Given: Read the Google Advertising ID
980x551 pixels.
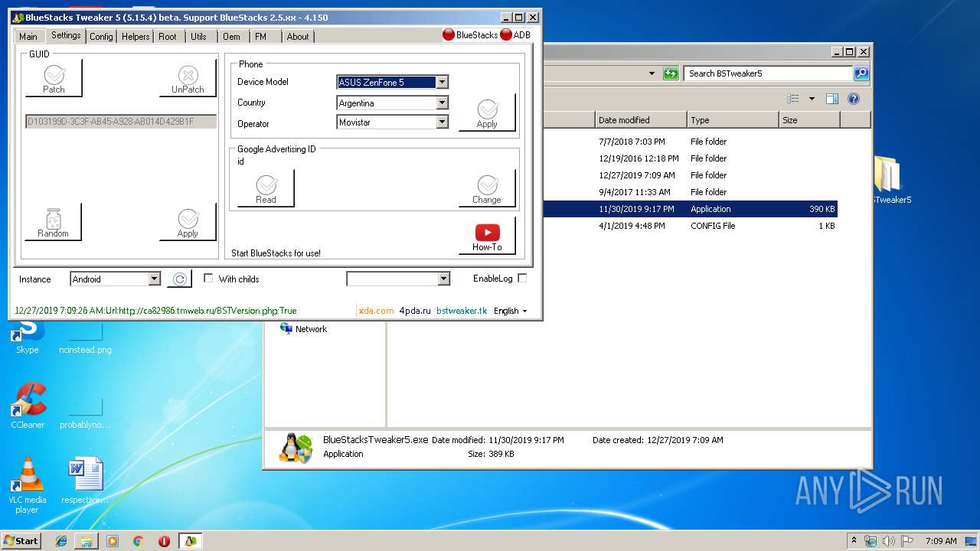Looking at the screenshot, I should pyautogui.click(x=266, y=188).
